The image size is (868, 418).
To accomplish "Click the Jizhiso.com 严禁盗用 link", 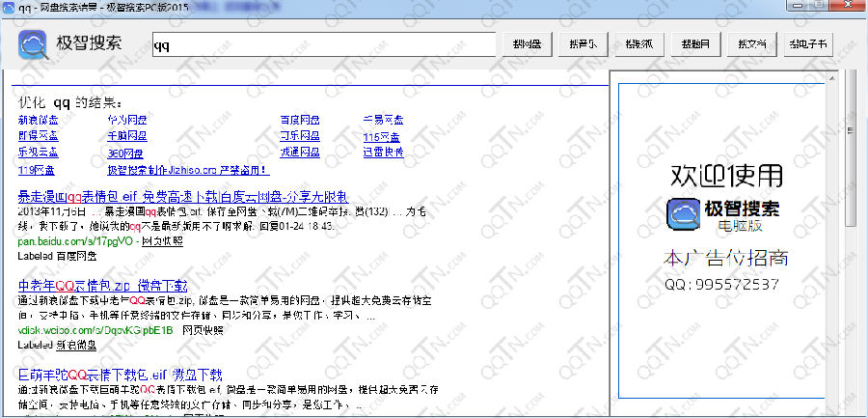I will point(189,170).
